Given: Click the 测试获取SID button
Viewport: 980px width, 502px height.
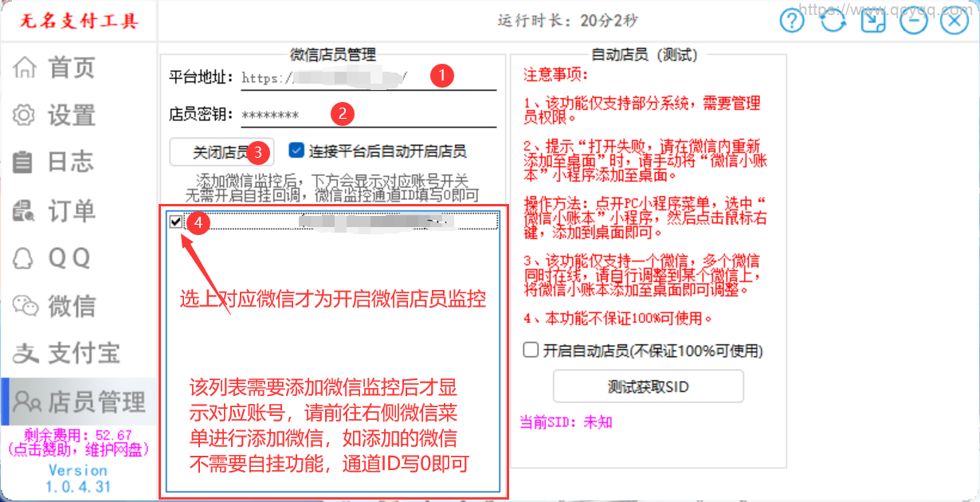Looking at the screenshot, I should pyautogui.click(x=648, y=387).
